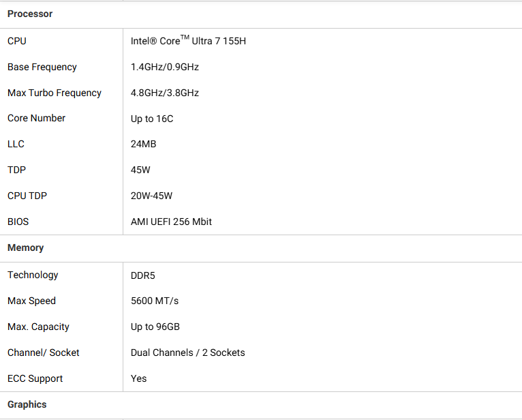Image resolution: width=522 pixels, height=420 pixels.
Task: Click the Processor section header
Action: (x=30, y=14)
